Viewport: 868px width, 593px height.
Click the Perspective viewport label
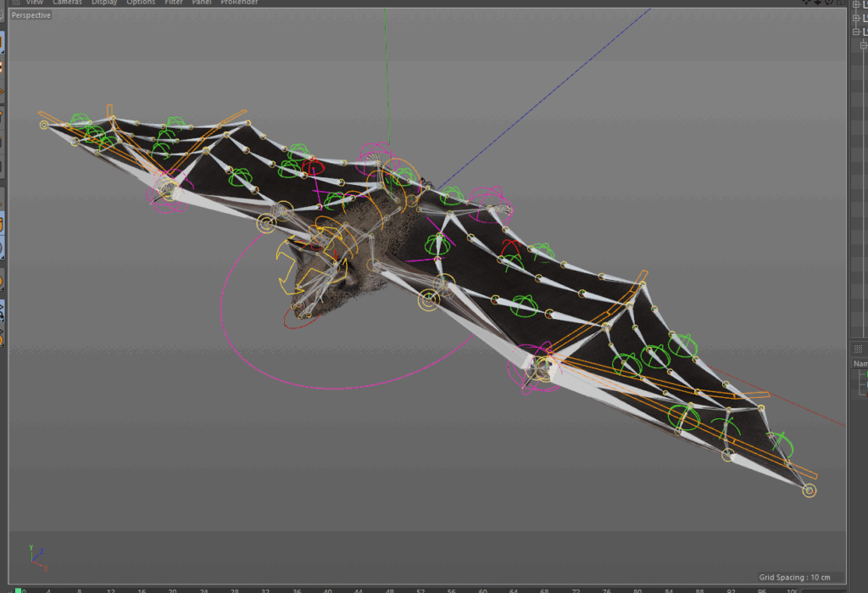(x=31, y=15)
